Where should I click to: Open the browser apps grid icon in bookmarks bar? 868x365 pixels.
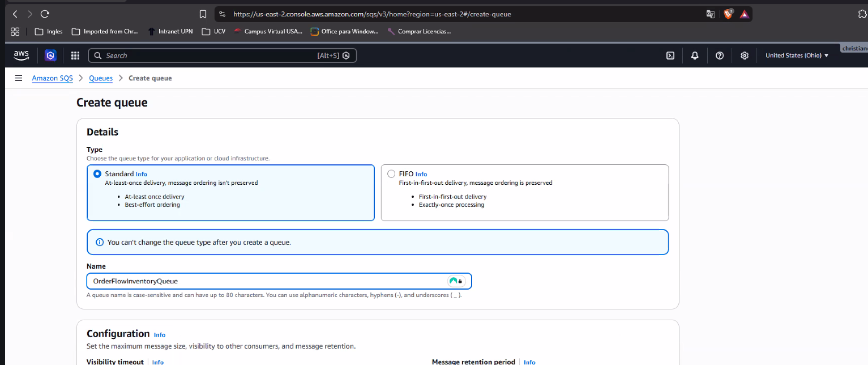click(x=15, y=32)
